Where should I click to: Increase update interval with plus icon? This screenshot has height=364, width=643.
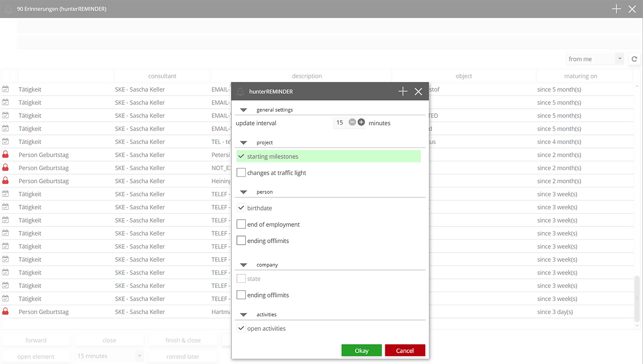(361, 122)
